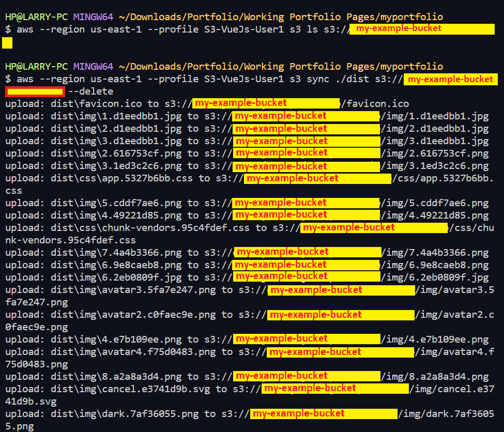Click the small yellow block below the ls command
Image resolution: width=504 pixels, height=432 pixels.
(7, 43)
